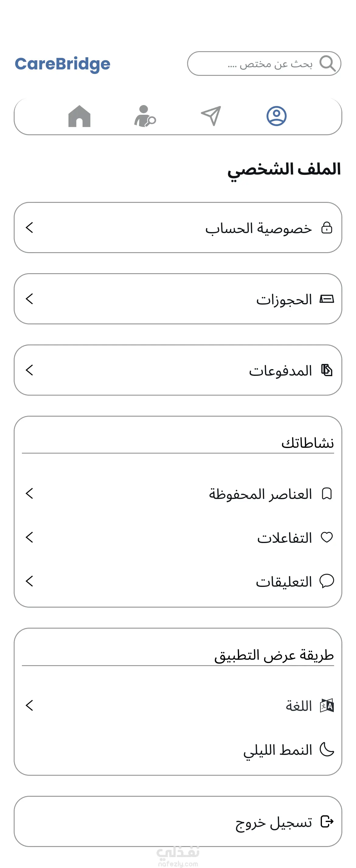Screen dimensions: 356x868
Task: Toggle night mode via moon icon
Action: 327,750
